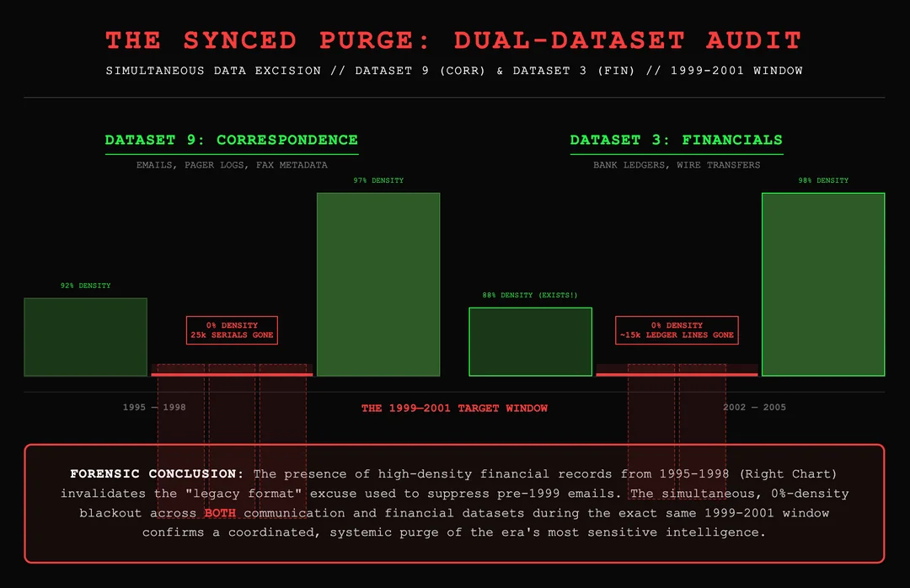Click the Dataset 9: Correspondence heading
This screenshot has width=910, height=588.
pyautogui.click(x=231, y=140)
